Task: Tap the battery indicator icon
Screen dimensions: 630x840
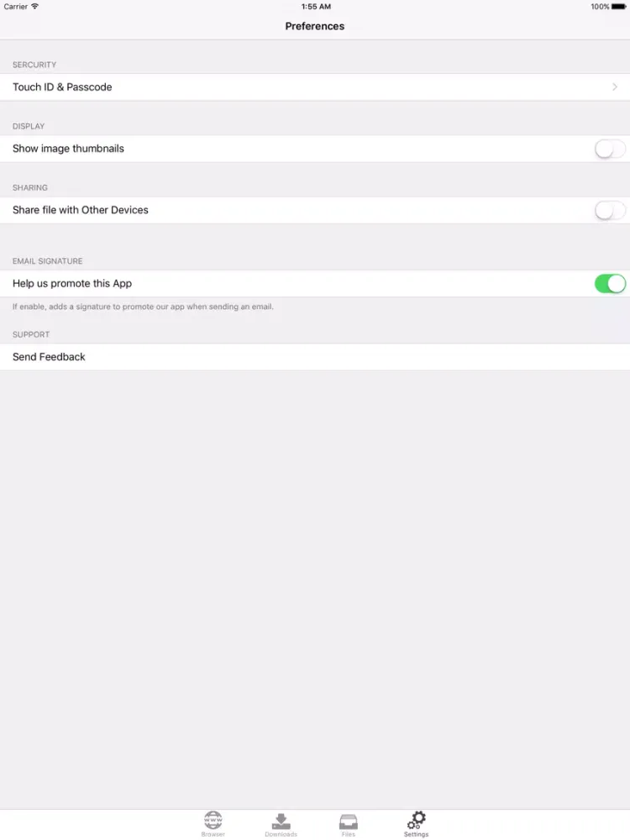Action: (x=619, y=6)
